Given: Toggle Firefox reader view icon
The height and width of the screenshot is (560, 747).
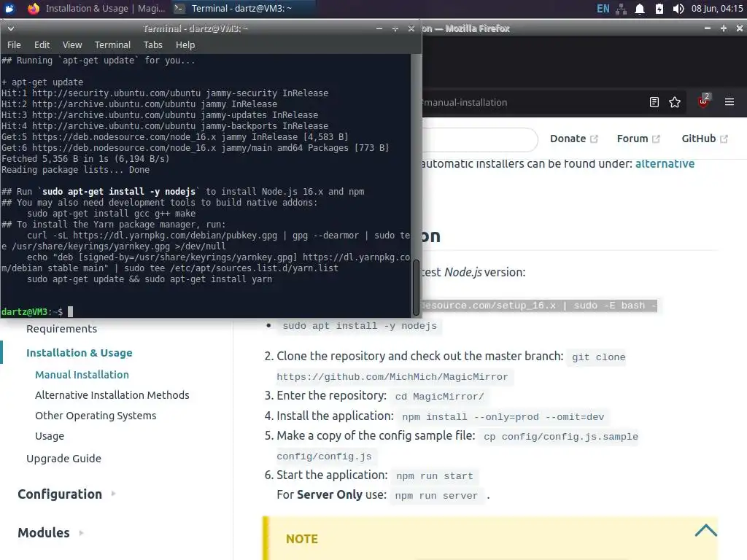Looking at the screenshot, I should pos(654,102).
